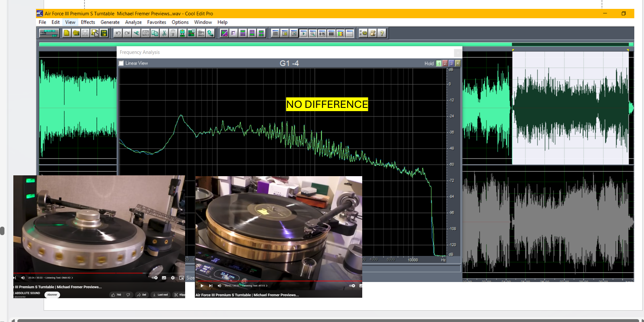Screen dimensions: 644x322
Task: Click the Cut scissors toolbar icon
Action: click(x=164, y=33)
